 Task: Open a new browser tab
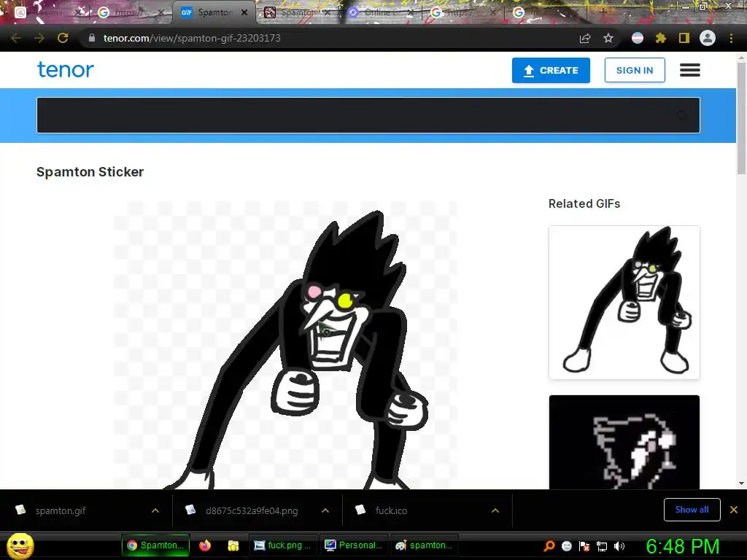point(602,12)
